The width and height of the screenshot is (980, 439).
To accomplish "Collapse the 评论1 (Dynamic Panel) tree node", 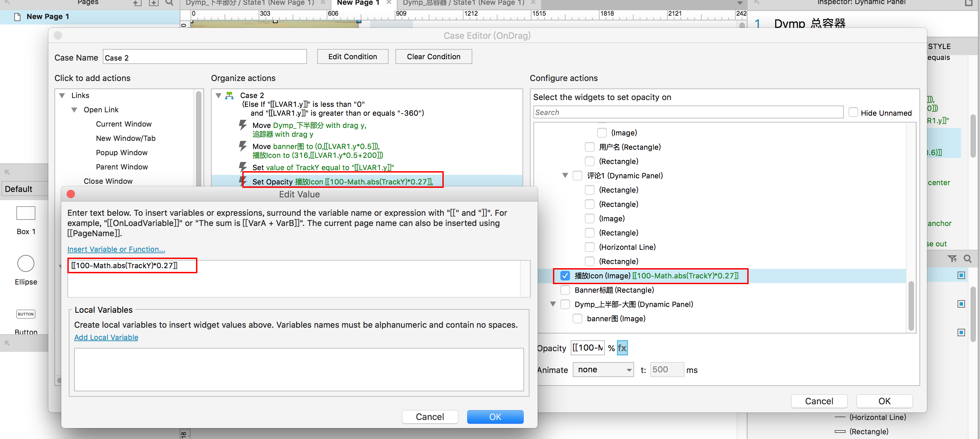I will click(x=565, y=175).
